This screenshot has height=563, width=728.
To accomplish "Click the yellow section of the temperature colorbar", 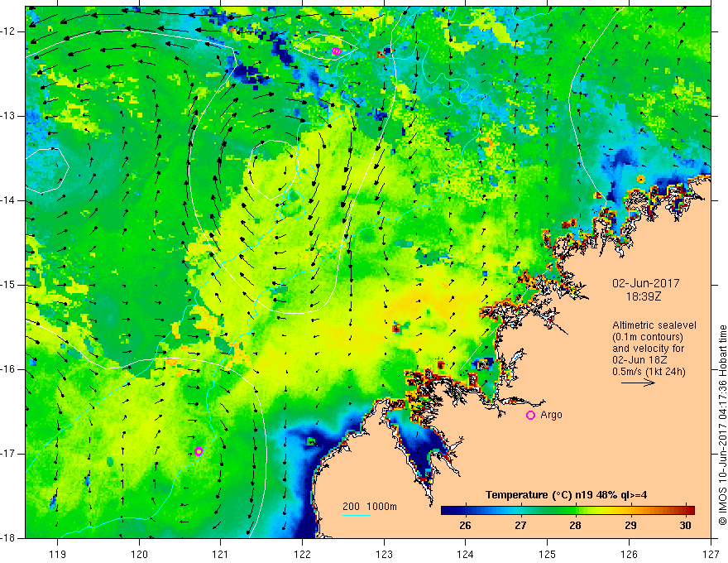I will 604,510.
